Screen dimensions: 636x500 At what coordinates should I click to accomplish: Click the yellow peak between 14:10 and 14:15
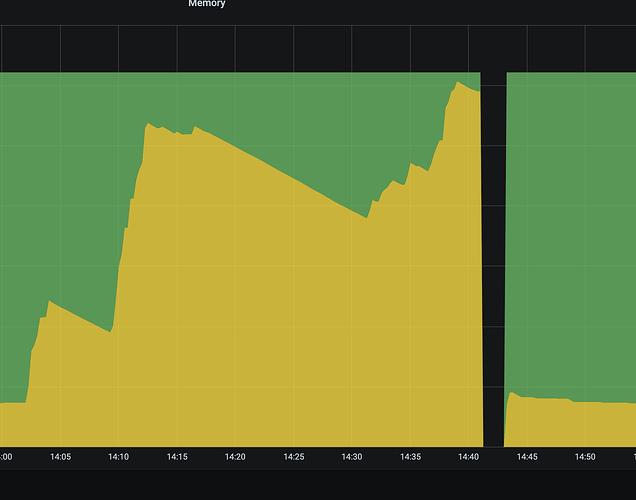tap(148, 124)
